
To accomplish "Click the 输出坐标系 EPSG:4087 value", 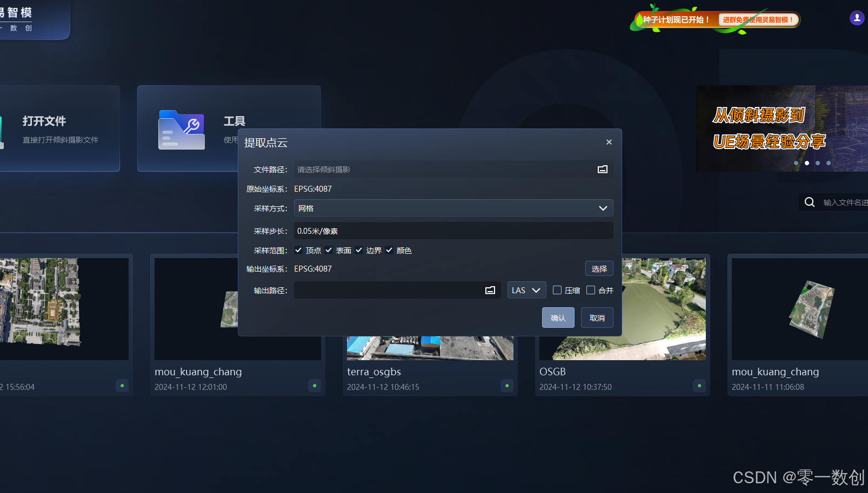I will click(x=313, y=269).
